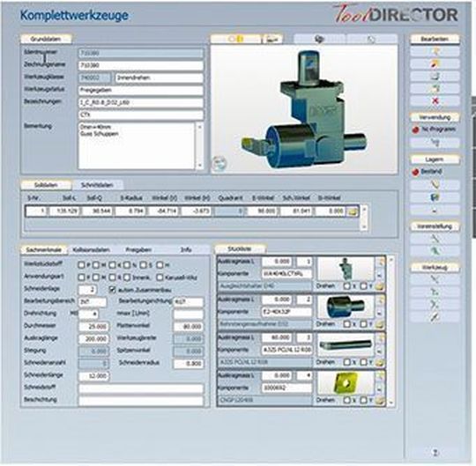Click the last tool icon under Werkzeug section

tap(435, 317)
